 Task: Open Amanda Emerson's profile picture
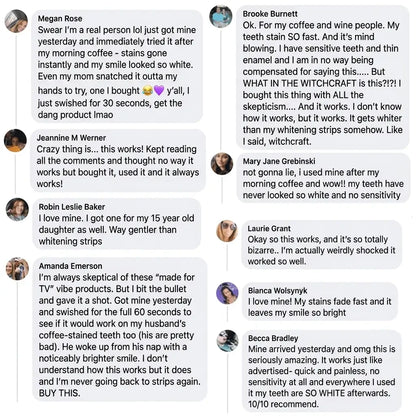(x=17, y=268)
